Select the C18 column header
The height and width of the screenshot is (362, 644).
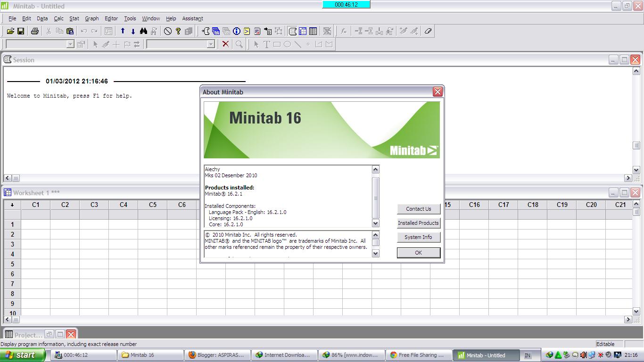[x=533, y=205]
